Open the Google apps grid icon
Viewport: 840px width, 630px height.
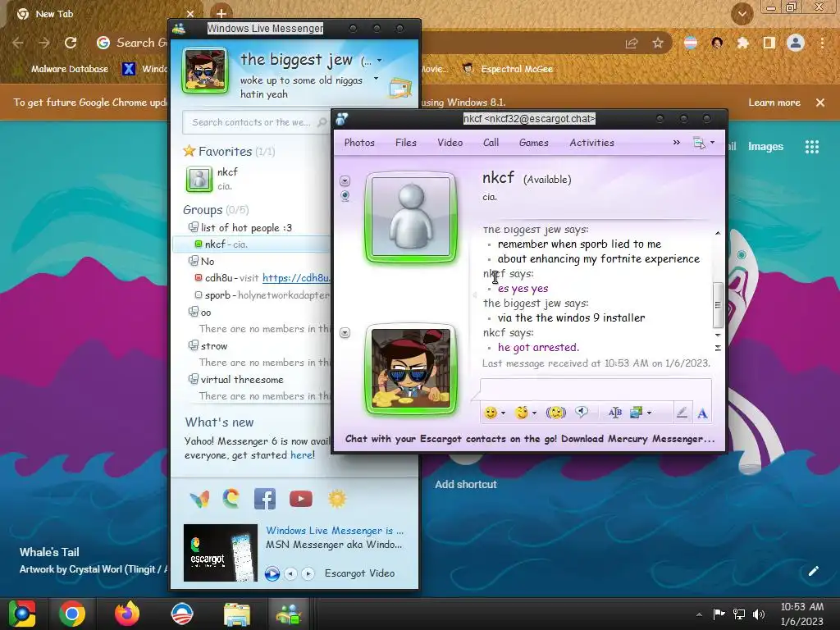[x=812, y=147]
